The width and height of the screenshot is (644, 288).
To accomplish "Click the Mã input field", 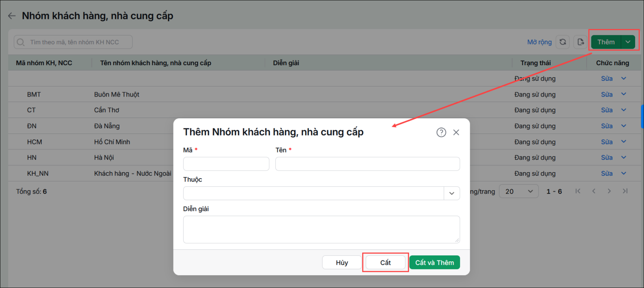I will tap(226, 164).
